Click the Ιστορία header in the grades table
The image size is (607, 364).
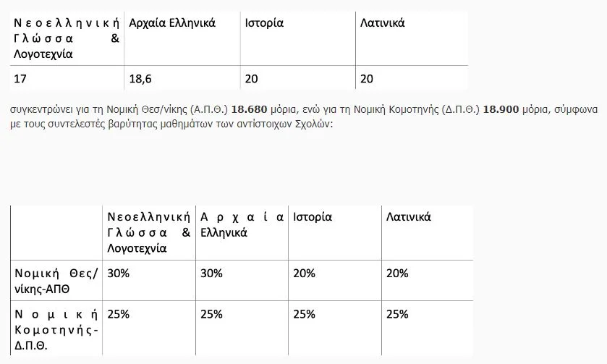click(x=263, y=22)
